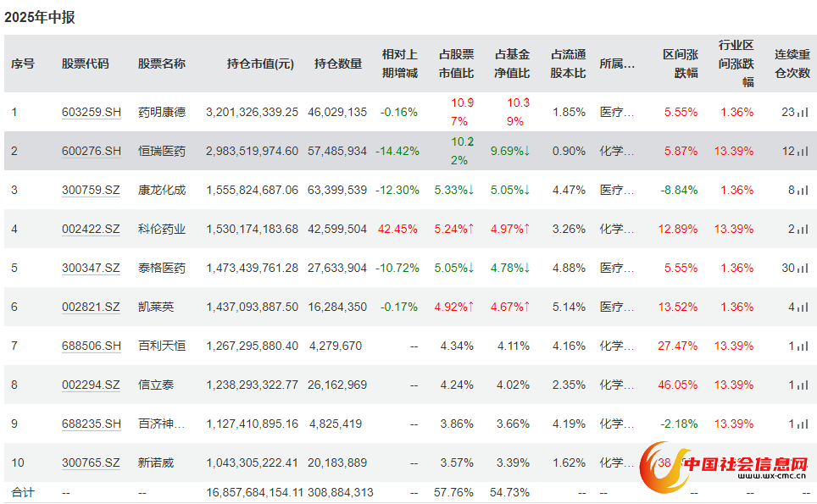817x504 pixels.
Task: Open the bar chart icon for 康龙化成
Action: [803, 190]
